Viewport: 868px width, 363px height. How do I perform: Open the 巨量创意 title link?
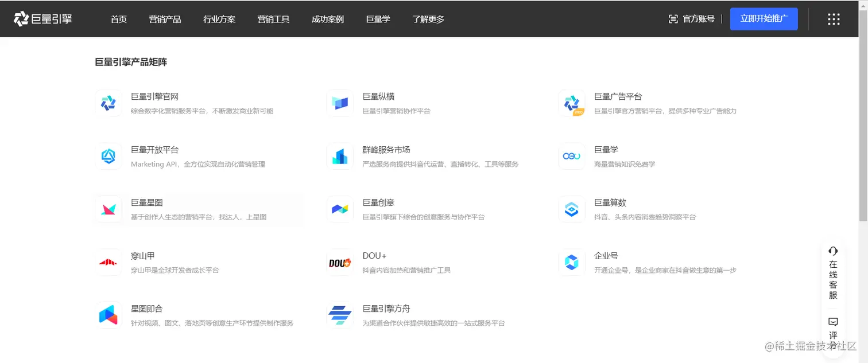378,202
